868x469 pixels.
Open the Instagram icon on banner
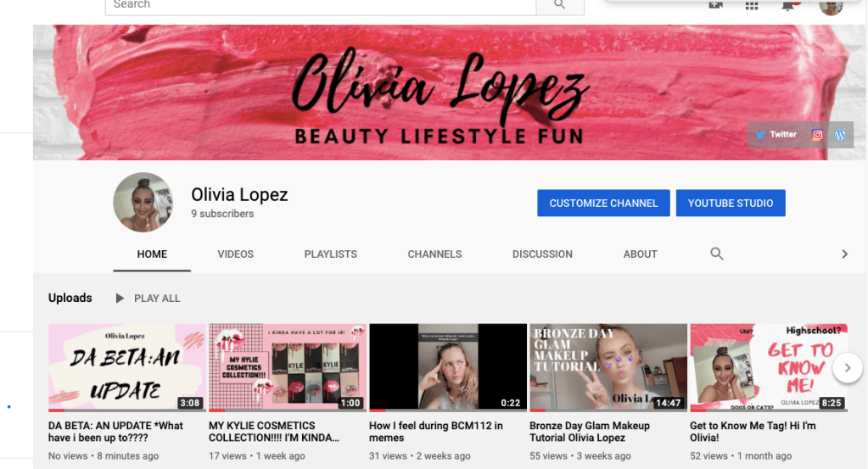click(817, 135)
